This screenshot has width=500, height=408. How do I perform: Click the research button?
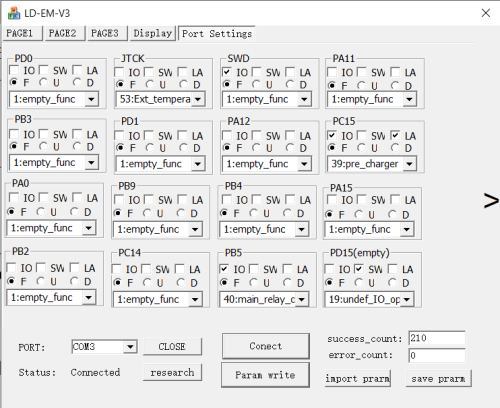tap(172, 372)
